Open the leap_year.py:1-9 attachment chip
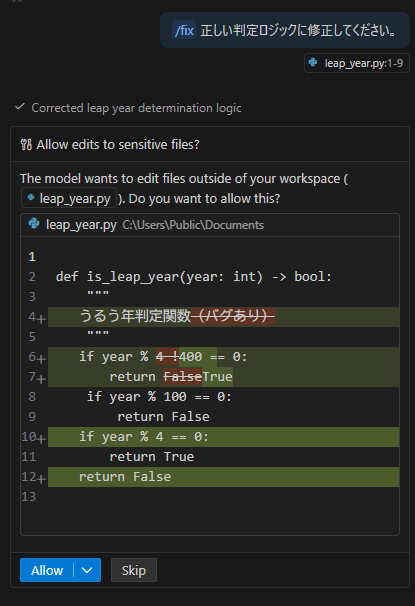415x606 pixels. [357, 63]
